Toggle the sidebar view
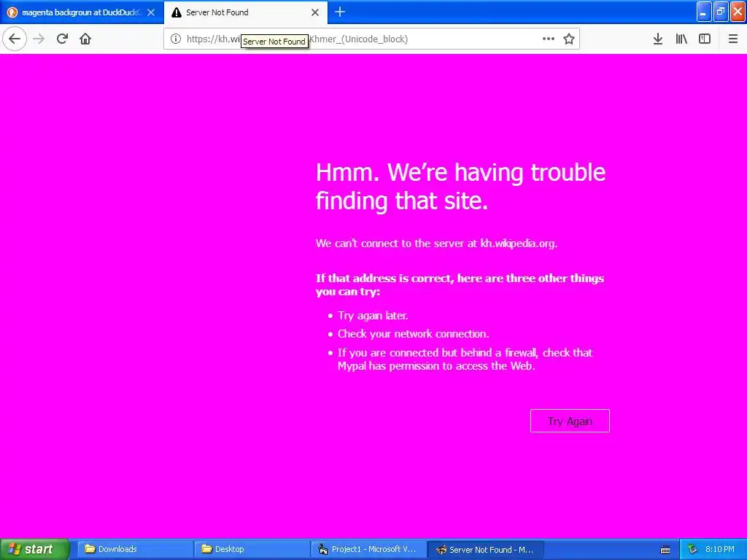 tap(705, 39)
